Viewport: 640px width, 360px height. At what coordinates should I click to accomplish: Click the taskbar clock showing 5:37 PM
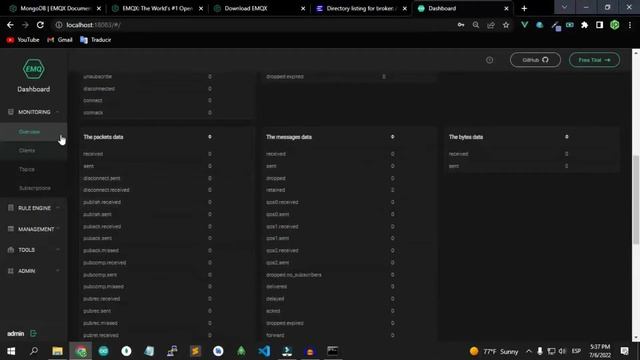600,351
